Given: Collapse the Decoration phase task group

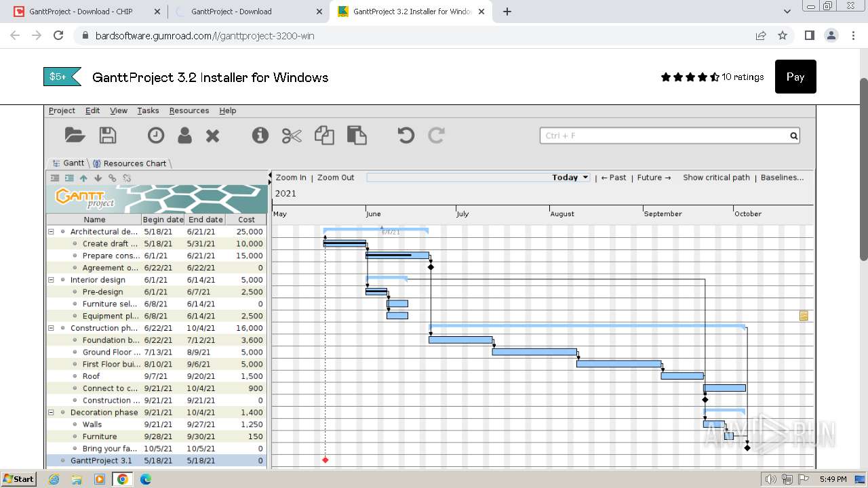Looking at the screenshot, I should (51, 412).
